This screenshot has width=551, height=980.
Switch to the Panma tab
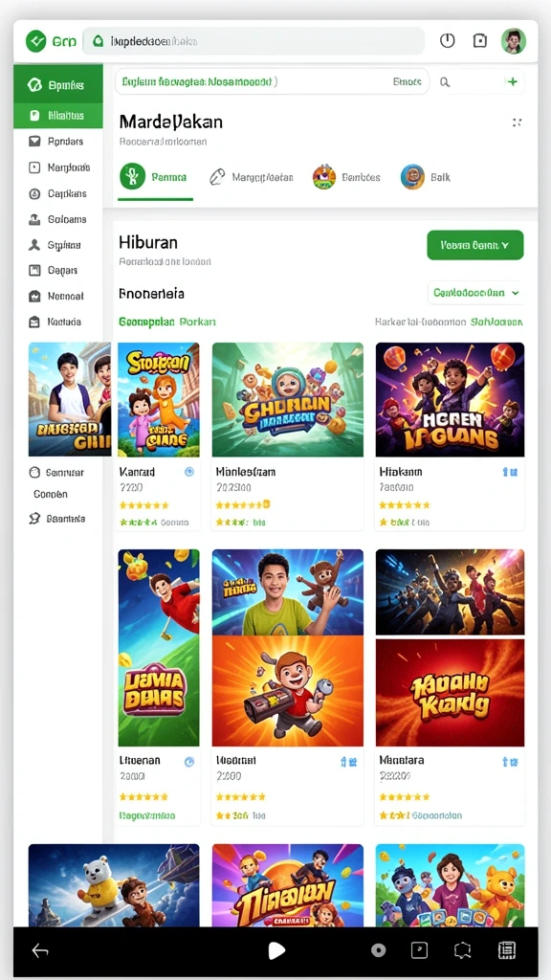click(x=155, y=177)
